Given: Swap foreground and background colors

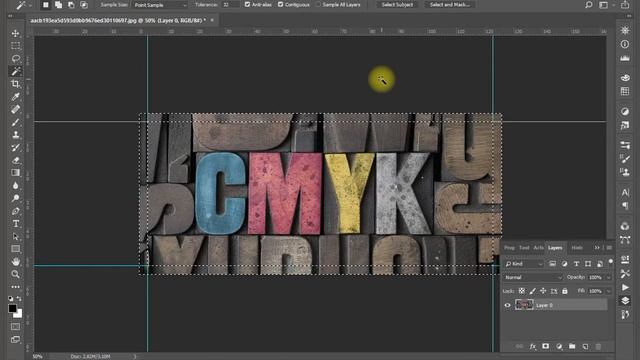Looking at the screenshot, I should tap(19, 299).
